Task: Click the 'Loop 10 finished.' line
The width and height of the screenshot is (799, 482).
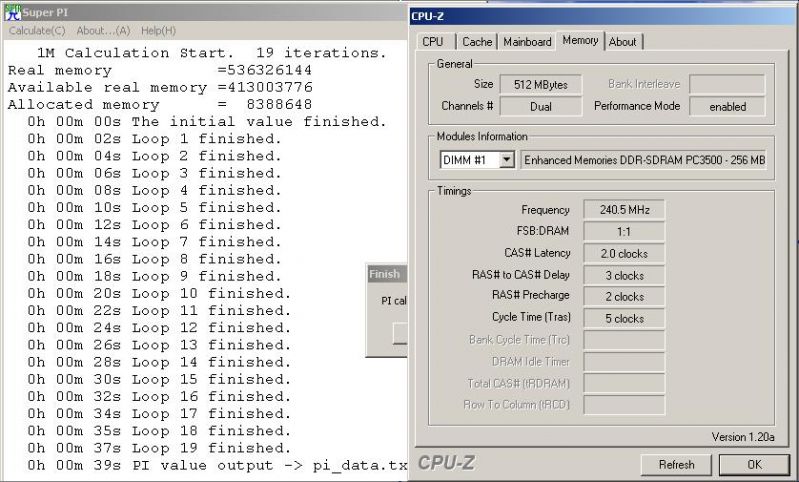Action: tap(159, 294)
